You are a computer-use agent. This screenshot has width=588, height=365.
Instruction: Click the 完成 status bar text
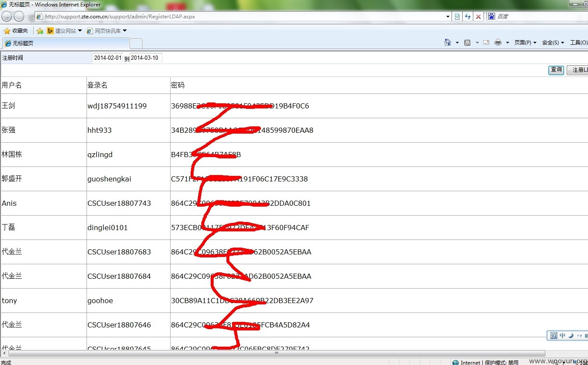pyautogui.click(x=6, y=362)
